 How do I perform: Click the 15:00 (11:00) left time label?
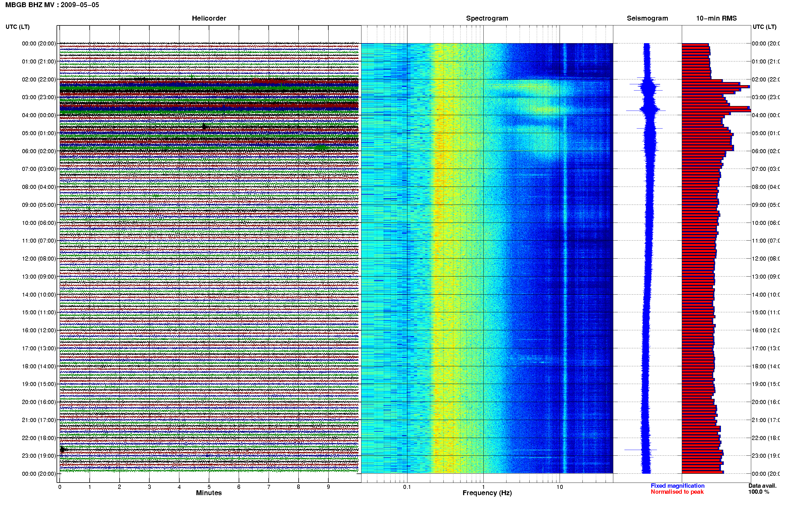click(39, 313)
